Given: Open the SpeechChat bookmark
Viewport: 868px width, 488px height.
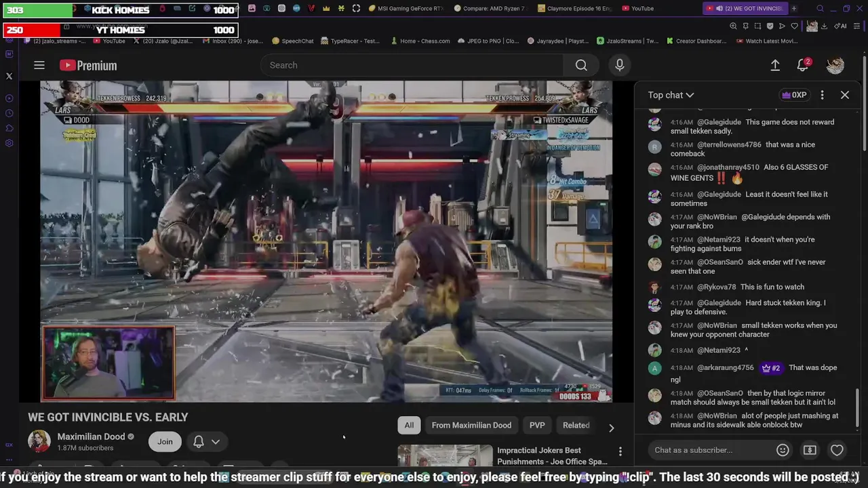Looking at the screenshot, I should click(293, 41).
